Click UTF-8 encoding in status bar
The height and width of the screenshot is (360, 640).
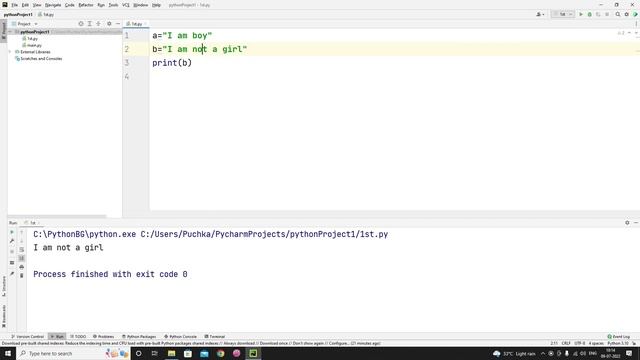coord(580,343)
